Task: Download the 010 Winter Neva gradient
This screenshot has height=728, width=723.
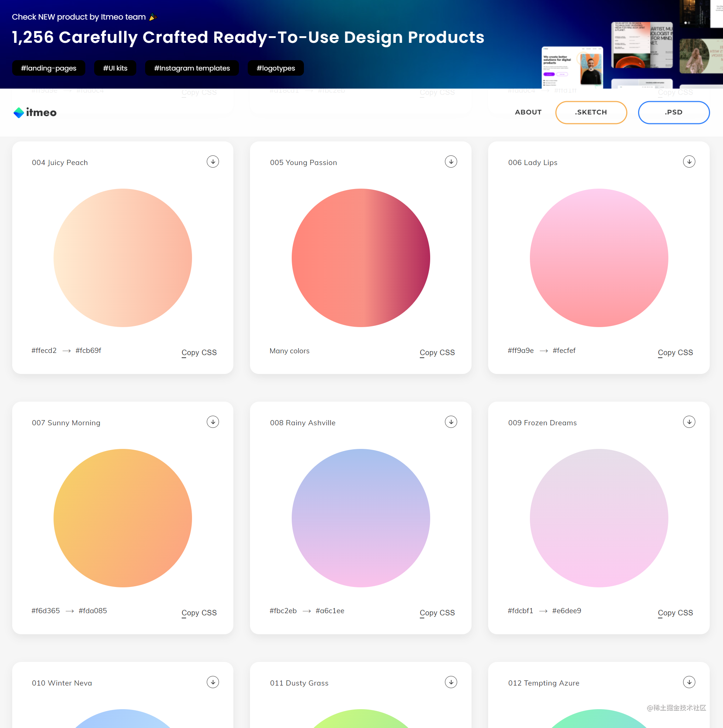Action: click(213, 682)
